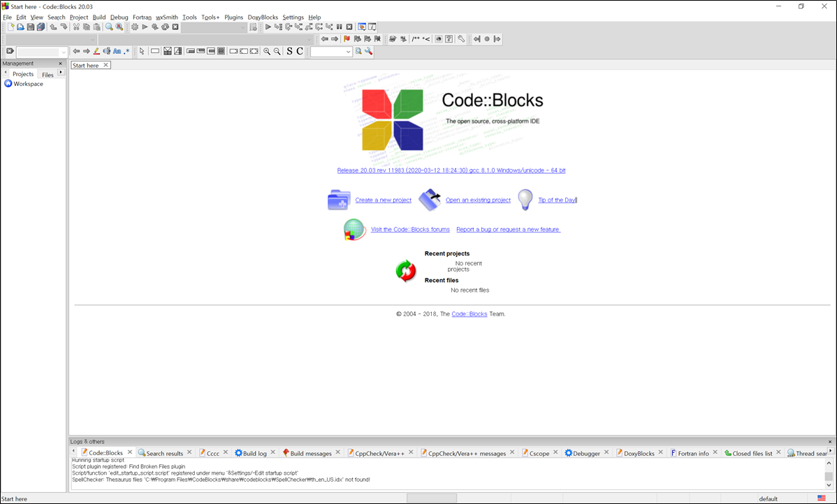This screenshot has height=504, width=837.
Task: Click the Build gear icon
Action: (x=135, y=27)
